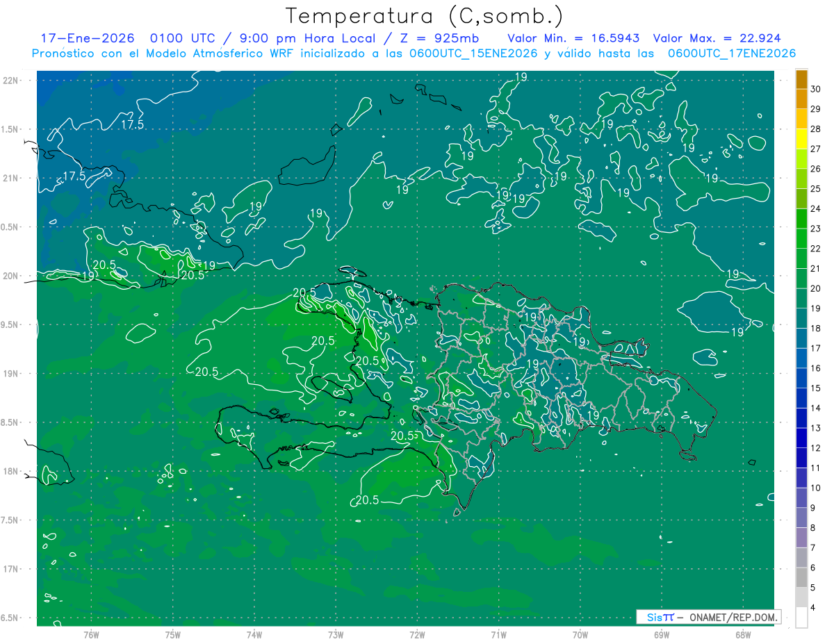Click the legend scale value '20'
This screenshot has width=834, height=644.
pos(816,289)
